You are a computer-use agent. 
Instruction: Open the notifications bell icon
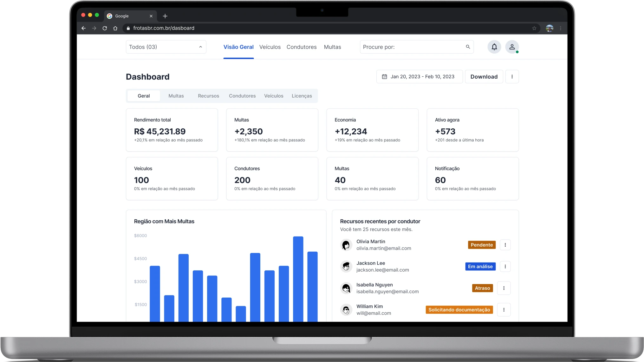click(494, 47)
